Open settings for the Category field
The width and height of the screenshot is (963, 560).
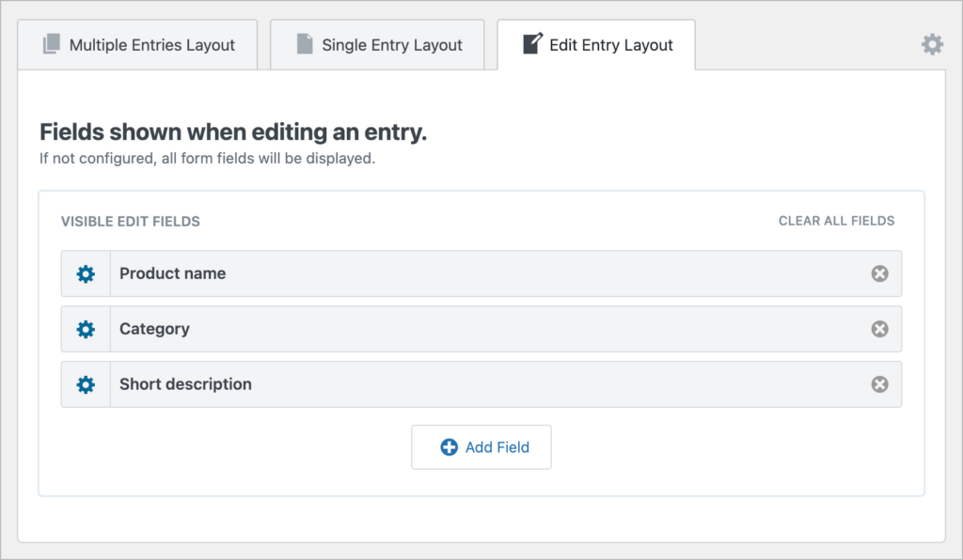pos(86,329)
